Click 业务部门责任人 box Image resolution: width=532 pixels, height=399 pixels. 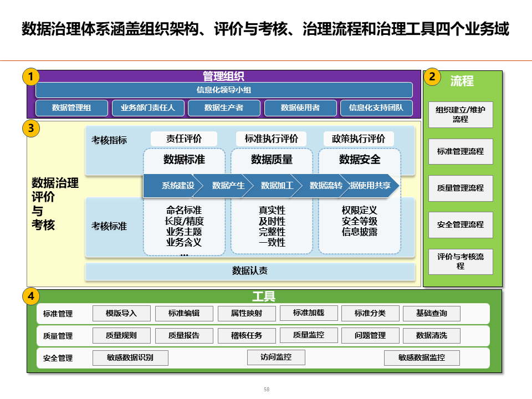148,108
